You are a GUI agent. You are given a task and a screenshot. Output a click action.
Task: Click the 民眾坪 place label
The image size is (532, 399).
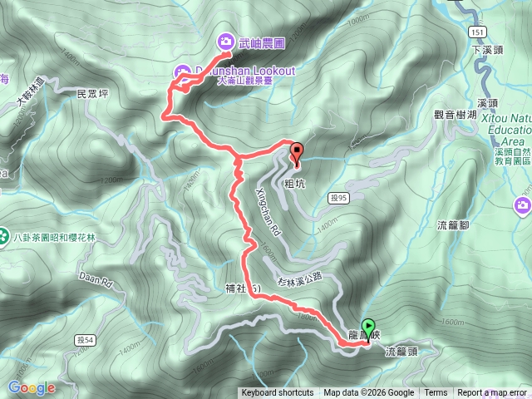click(x=92, y=94)
